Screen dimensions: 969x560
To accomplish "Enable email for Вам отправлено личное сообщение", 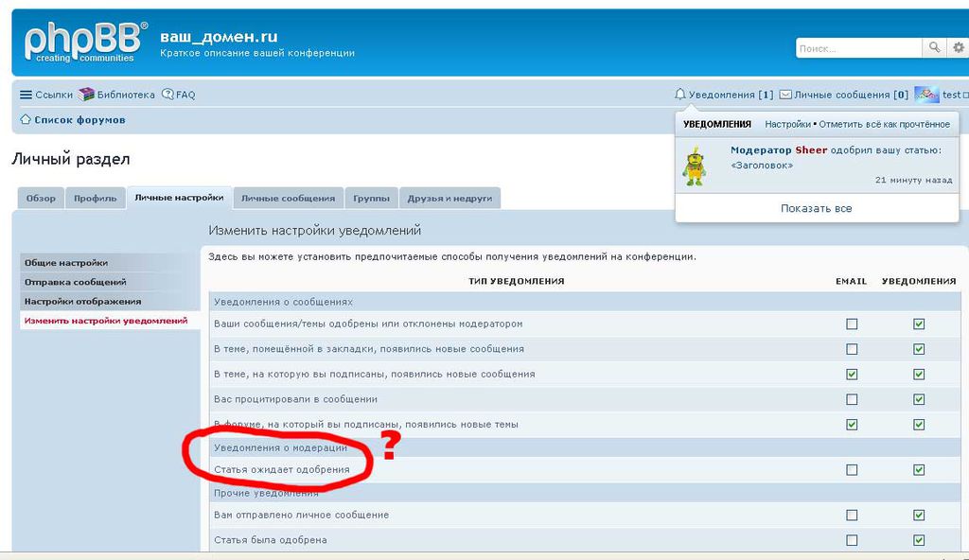I will pyautogui.click(x=852, y=516).
